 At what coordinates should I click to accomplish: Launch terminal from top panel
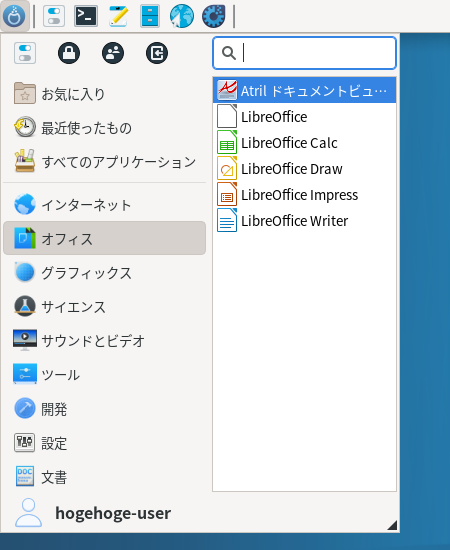[86, 16]
